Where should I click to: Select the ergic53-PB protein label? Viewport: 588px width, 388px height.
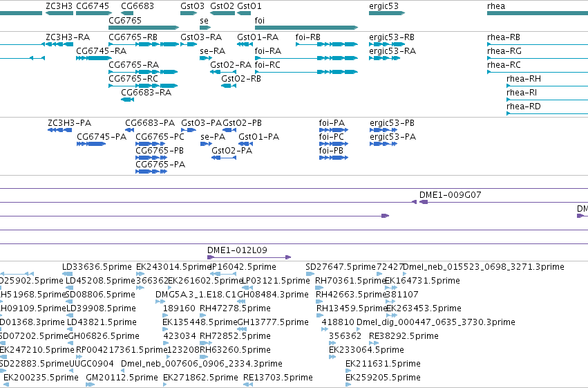click(392, 123)
